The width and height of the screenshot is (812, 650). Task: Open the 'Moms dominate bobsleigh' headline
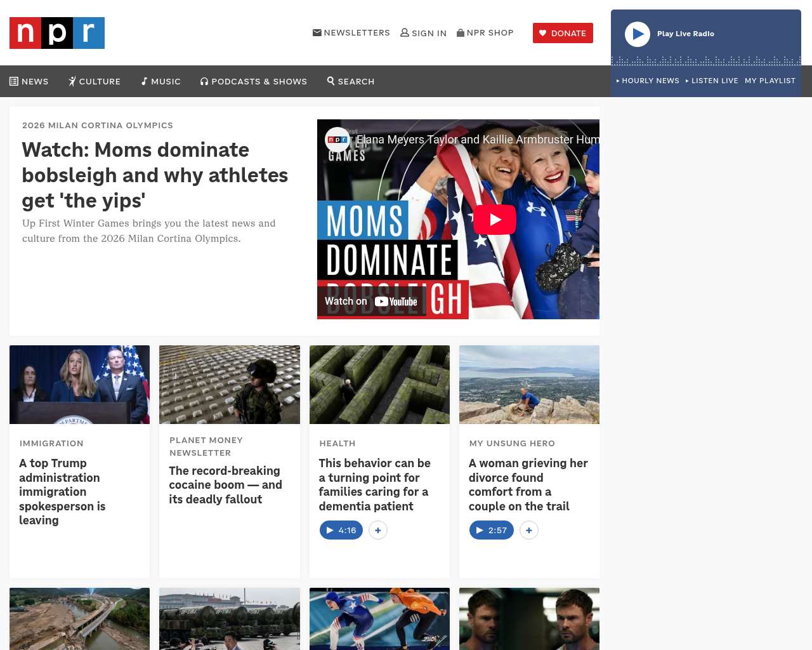(x=155, y=175)
